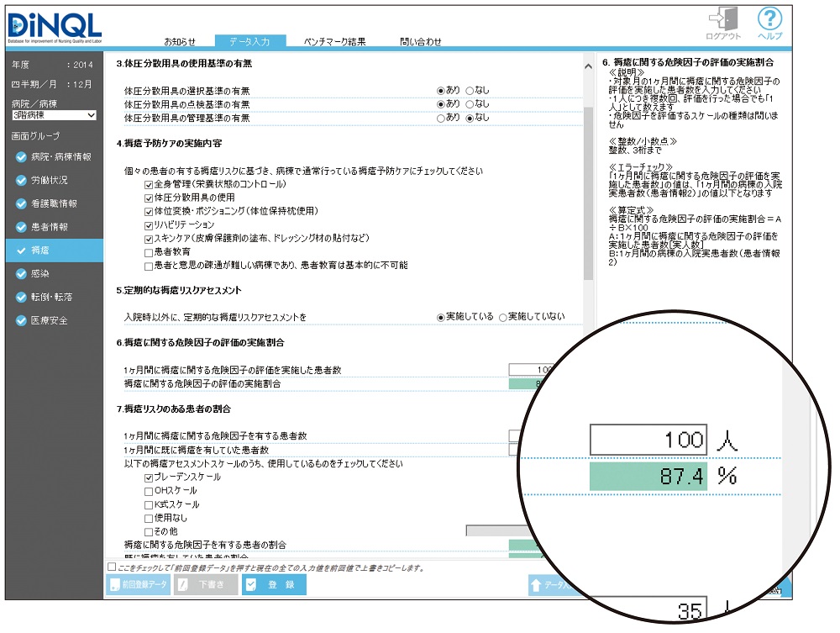Click checkmark icon beside 患者情報
840x633 pixels.
[x=21, y=227]
